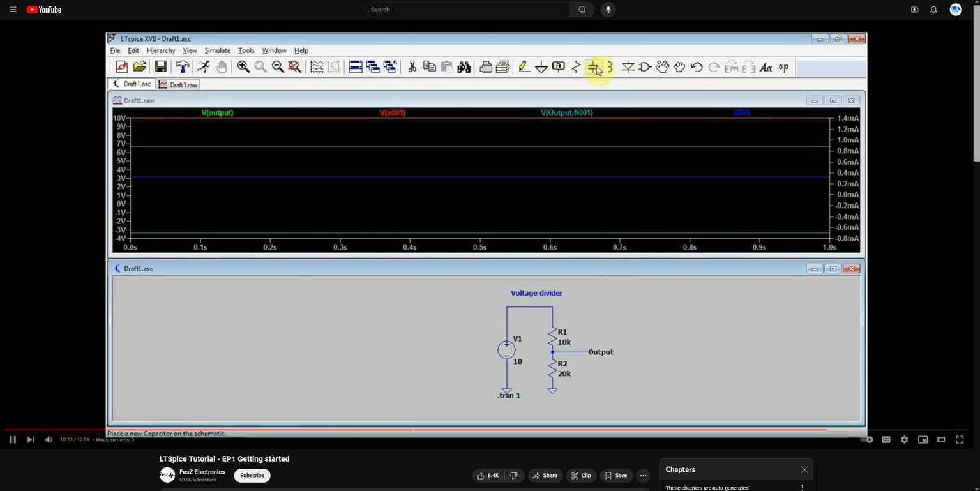The height and width of the screenshot is (491, 980).
Task: Switch to theater mode
Action: point(941,440)
